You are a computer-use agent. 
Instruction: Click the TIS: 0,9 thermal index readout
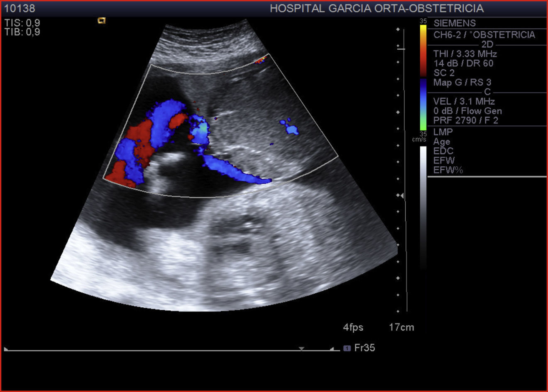[x=22, y=23]
